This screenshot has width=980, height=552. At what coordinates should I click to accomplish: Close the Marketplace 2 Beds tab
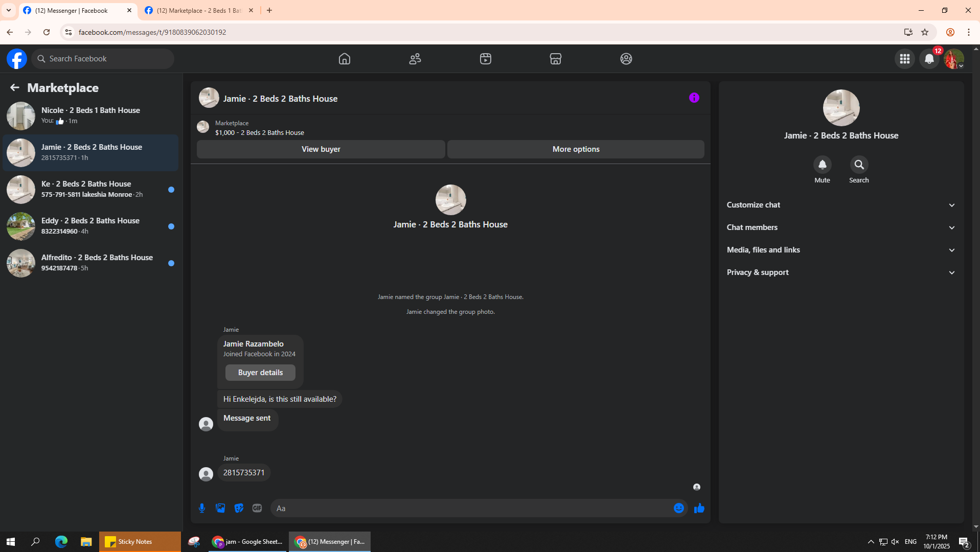pos(251,10)
